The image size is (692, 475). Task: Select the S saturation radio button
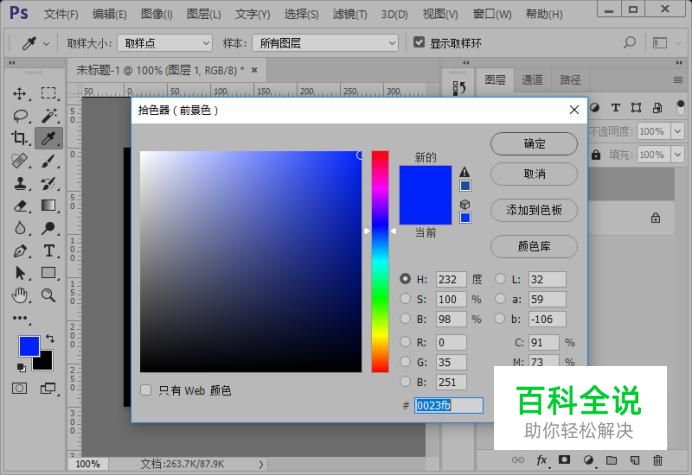(x=405, y=298)
